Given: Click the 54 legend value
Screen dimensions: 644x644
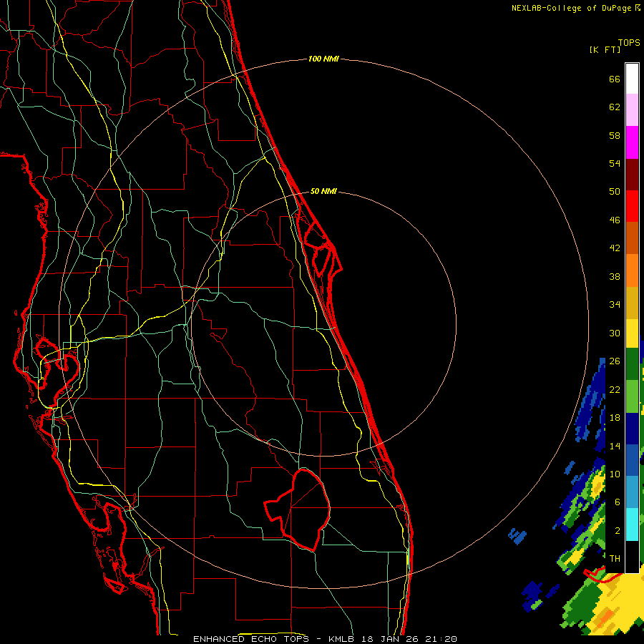Looking at the screenshot, I should [x=615, y=163].
